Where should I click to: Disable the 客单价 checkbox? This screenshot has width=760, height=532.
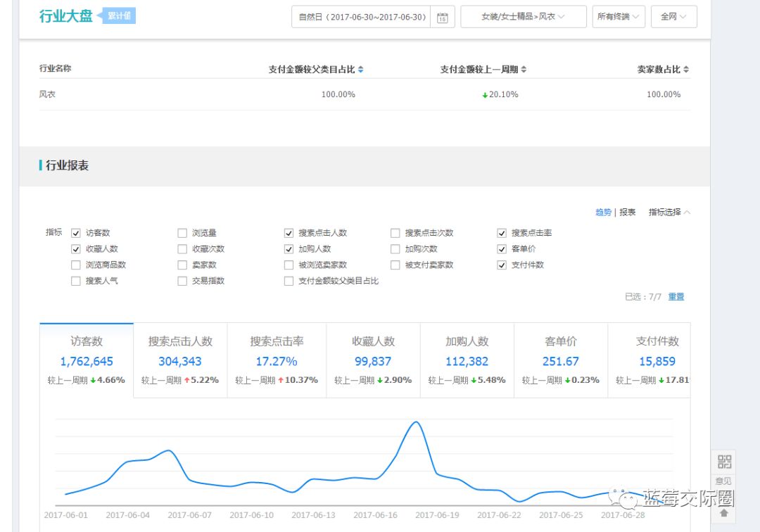pyautogui.click(x=501, y=249)
